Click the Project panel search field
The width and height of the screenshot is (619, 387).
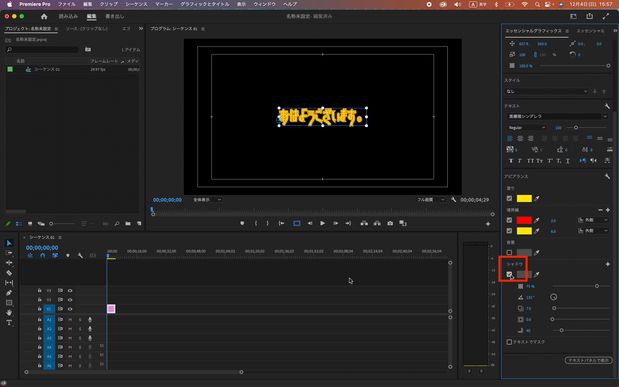click(x=43, y=49)
